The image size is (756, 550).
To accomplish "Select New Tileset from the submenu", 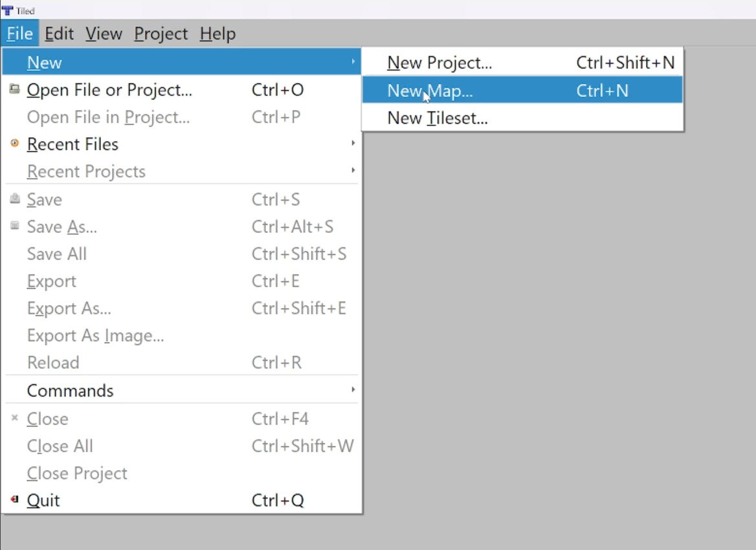I will (x=437, y=118).
